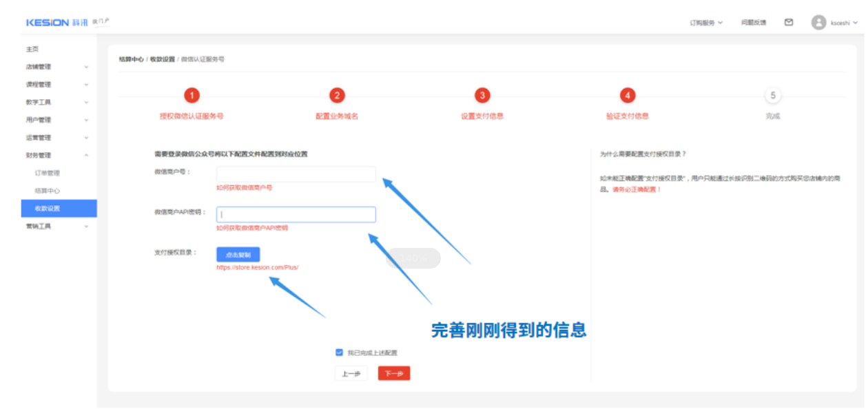Go to 主页 in the sidebar

[32, 49]
